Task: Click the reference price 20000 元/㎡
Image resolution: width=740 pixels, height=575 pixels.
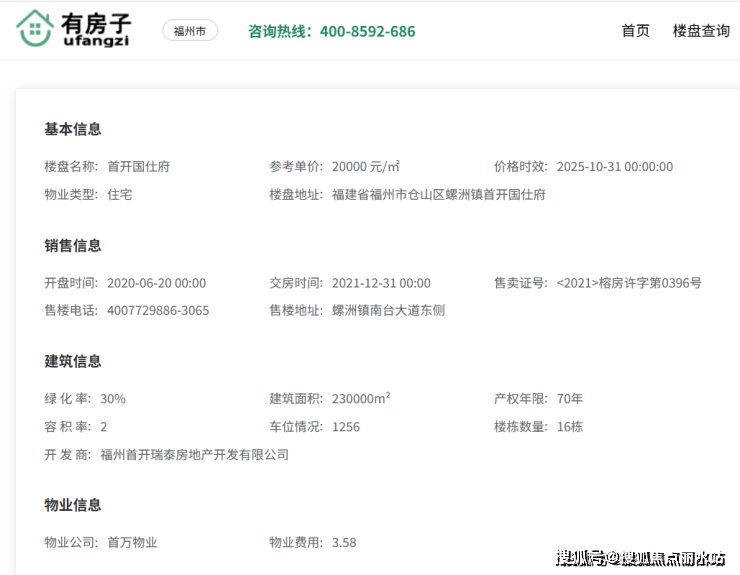Action: point(366,167)
